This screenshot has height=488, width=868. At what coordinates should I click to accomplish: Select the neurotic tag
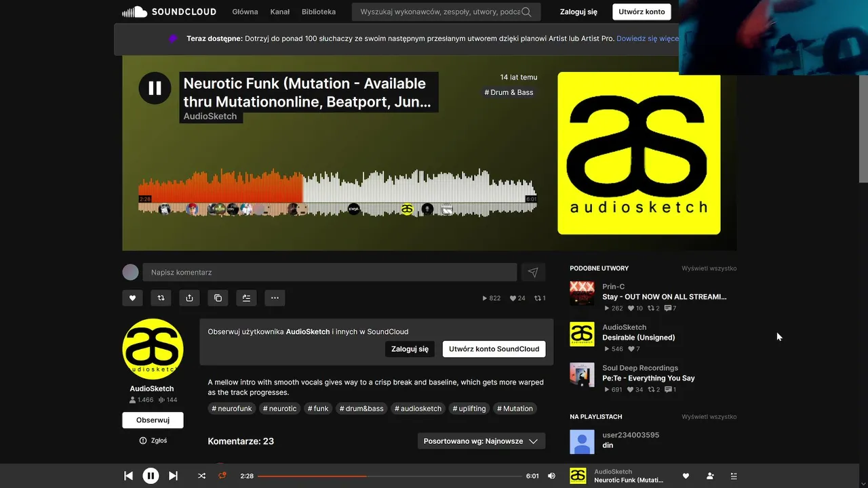pyautogui.click(x=279, y=409)
